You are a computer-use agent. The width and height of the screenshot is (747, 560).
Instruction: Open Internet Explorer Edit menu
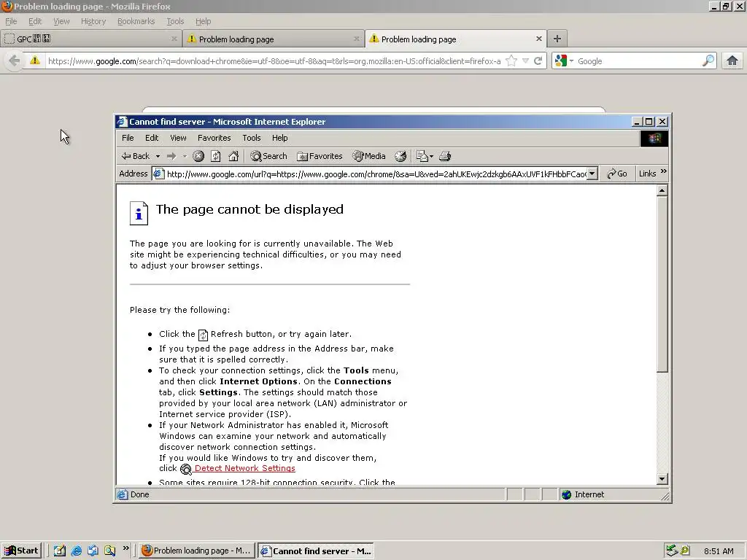pyautogui.click(x=152, y=138)
